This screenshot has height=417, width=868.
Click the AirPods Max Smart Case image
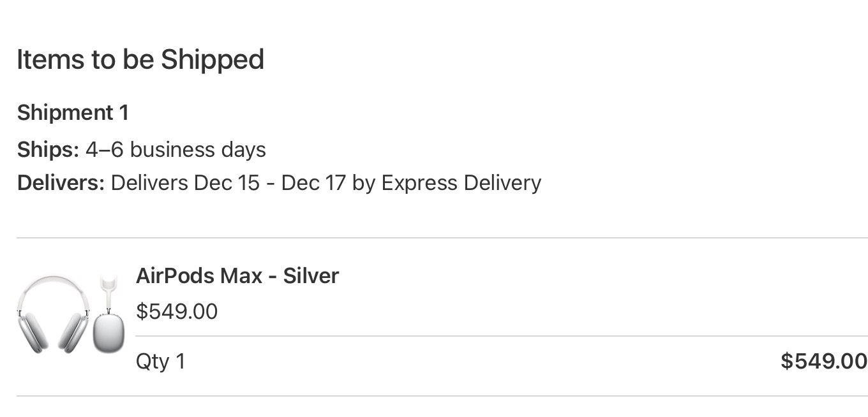[108, 319]
